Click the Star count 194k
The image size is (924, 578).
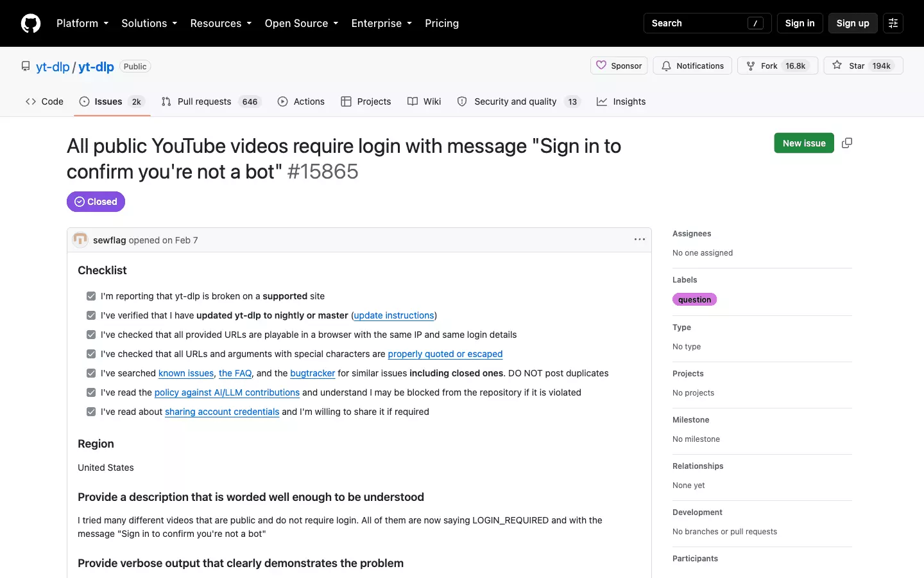(x=882, y=66)
